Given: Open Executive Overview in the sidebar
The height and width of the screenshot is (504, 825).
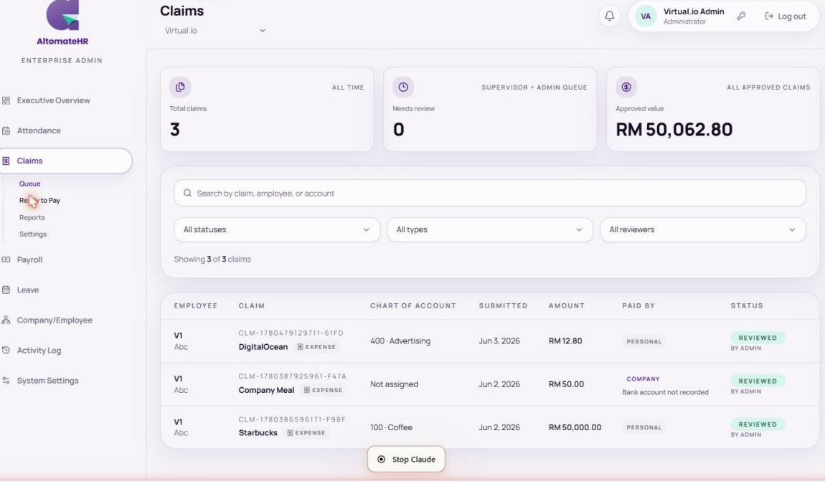Looking at the screenshot, I should point(53,100).
